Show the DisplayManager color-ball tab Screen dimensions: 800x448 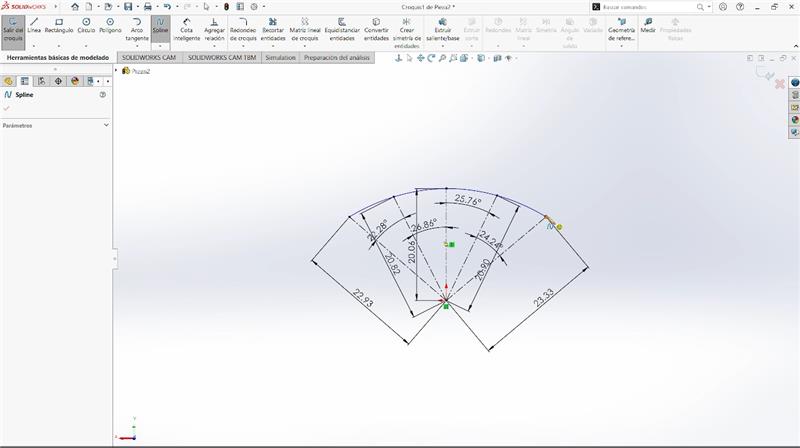[x=75, y=81]
